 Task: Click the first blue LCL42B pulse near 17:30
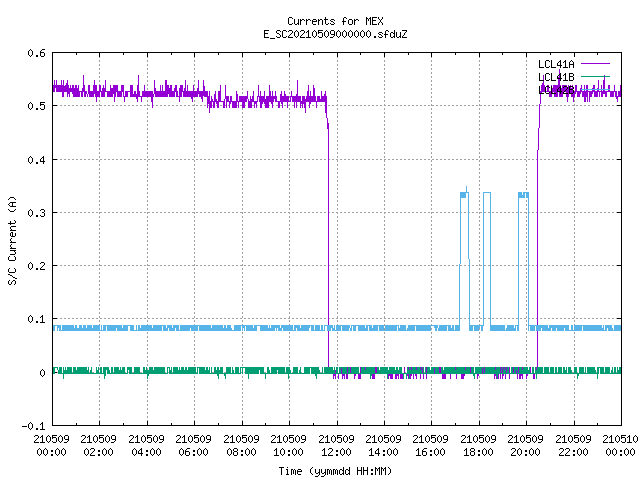click(464, 257)
